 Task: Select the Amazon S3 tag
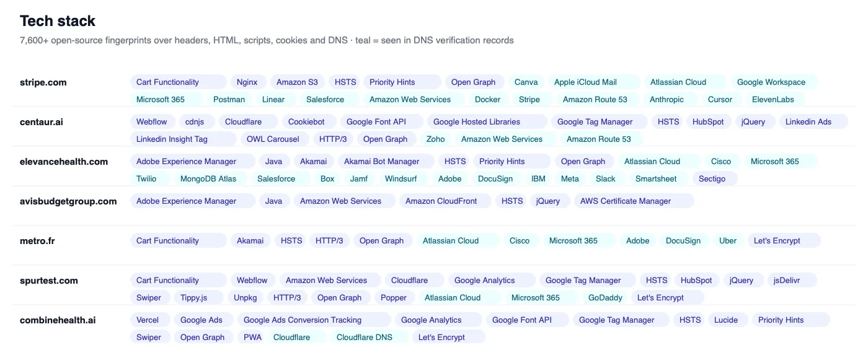[x=297, y=82]
